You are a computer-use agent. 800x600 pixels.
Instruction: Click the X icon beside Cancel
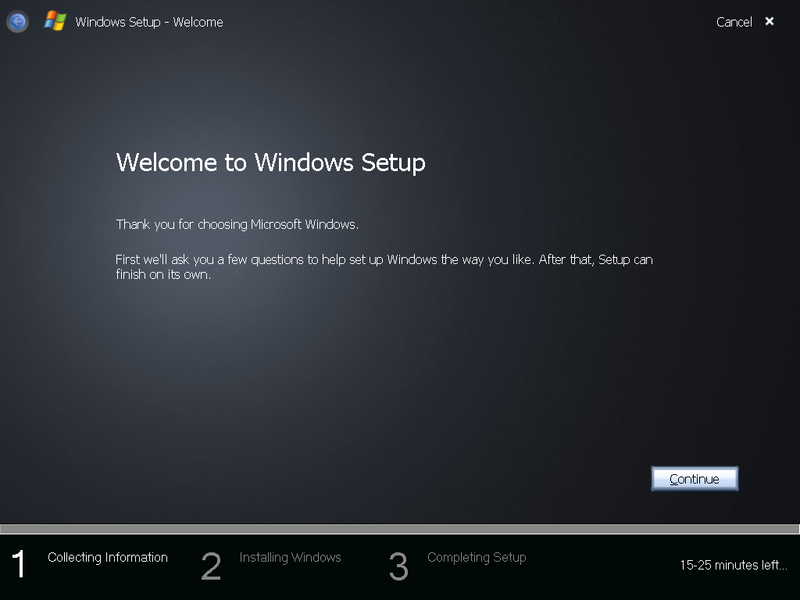coord(769,21)
